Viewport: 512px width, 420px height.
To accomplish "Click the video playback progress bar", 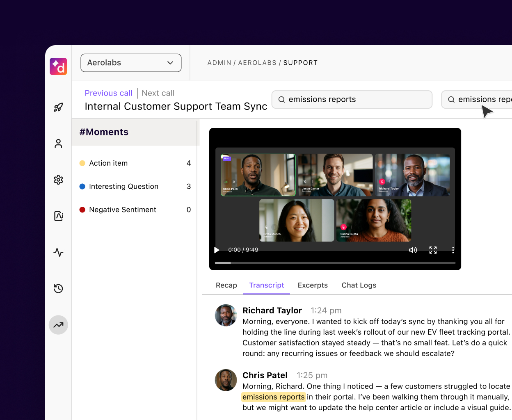I will click(335, 263).
